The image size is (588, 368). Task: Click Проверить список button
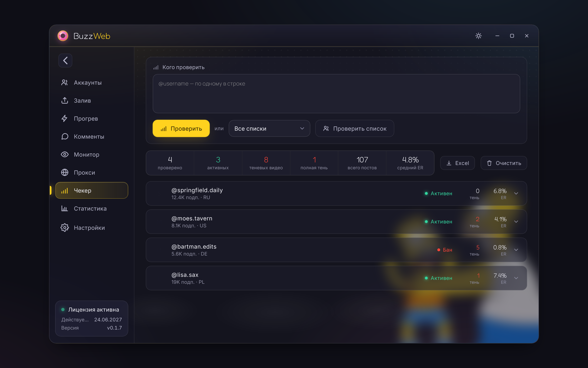point(354,129)
